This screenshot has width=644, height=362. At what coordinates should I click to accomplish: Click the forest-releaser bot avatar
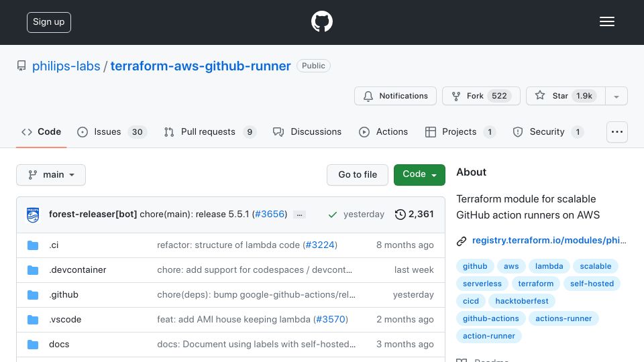click(33, 215)
